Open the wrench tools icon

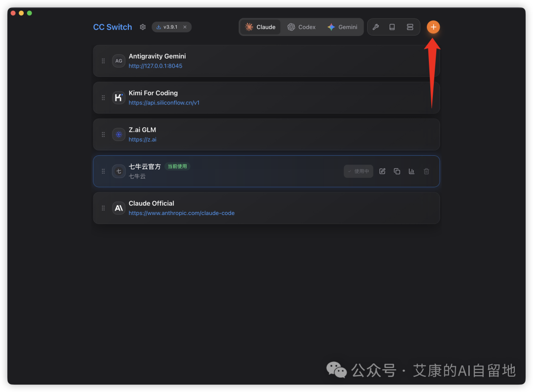376,27
